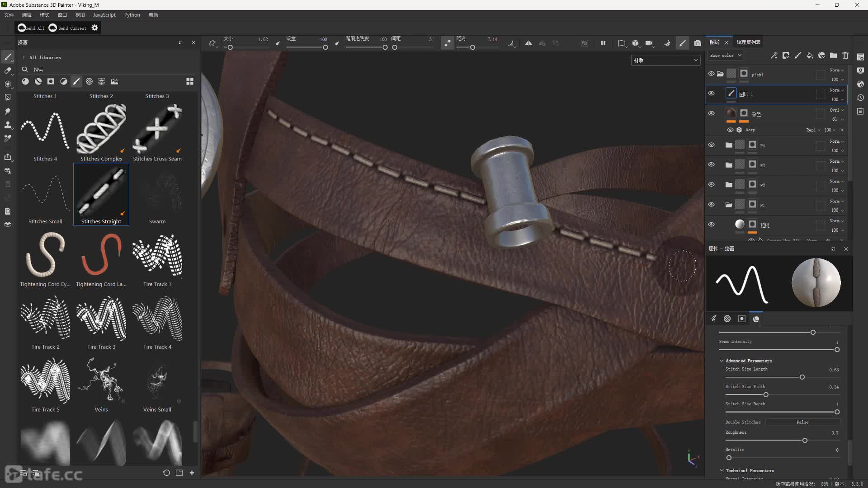Screen dimensions: 868x488
Task: Open the Python menu
Action: (x=132, y=15)
